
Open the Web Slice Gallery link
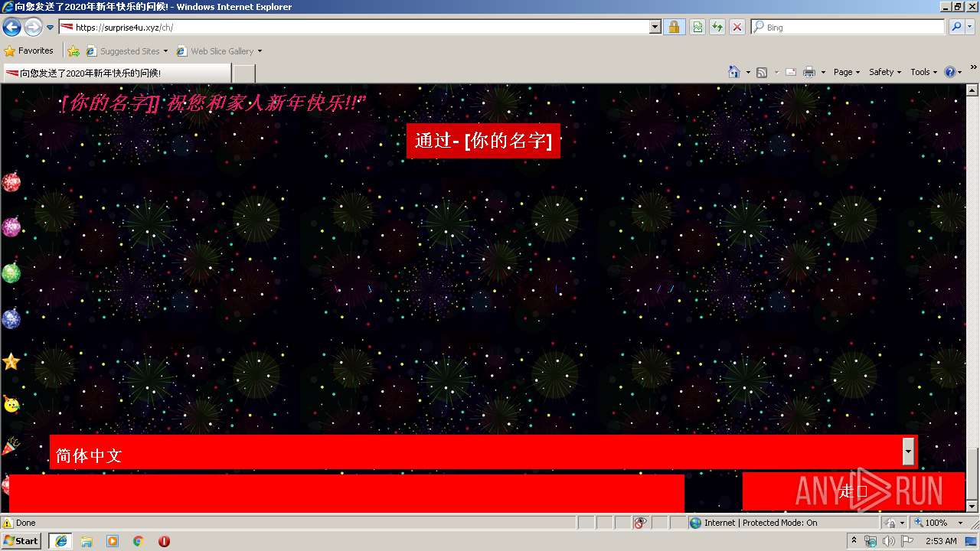pos(215,51)
